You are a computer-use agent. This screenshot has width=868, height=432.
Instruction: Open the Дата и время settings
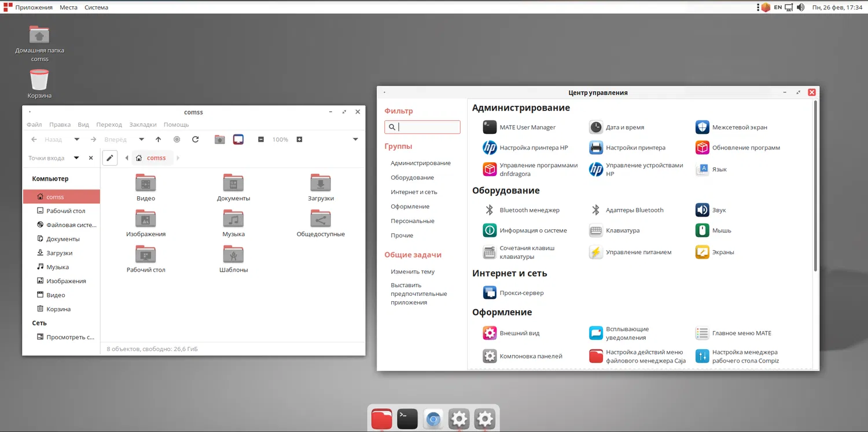[617, 127]
